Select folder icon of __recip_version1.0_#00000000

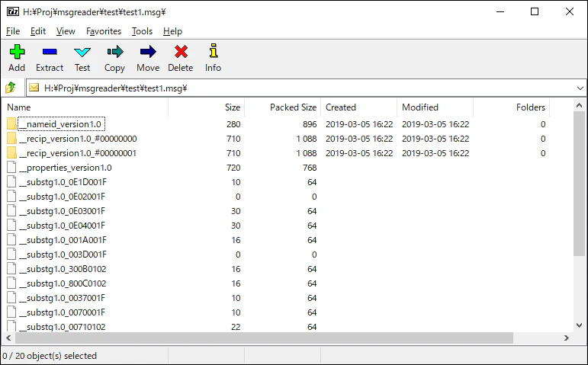coord(11,139)
